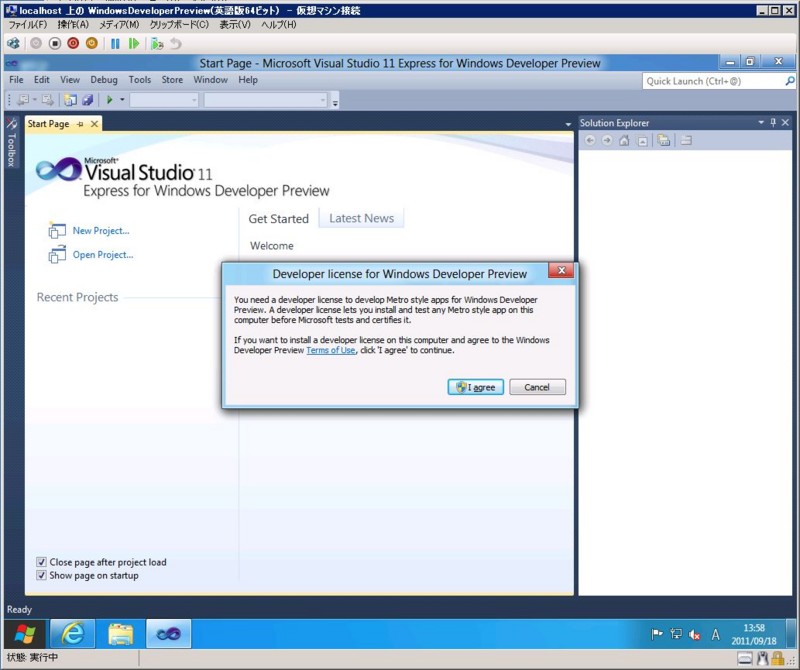Viewport: 800px width, 670px height.
Task: Uncheck Show page on startup
Action: pos(41,576)
